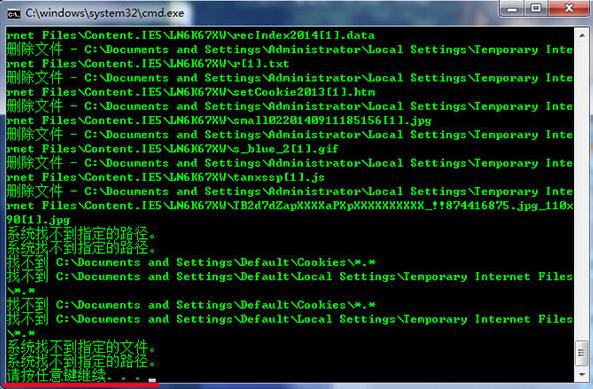The width and height of the screenshot is (593, 389).
Task: Click the small0220140911185156[1].jpg output line
Action: click(219, 121)
